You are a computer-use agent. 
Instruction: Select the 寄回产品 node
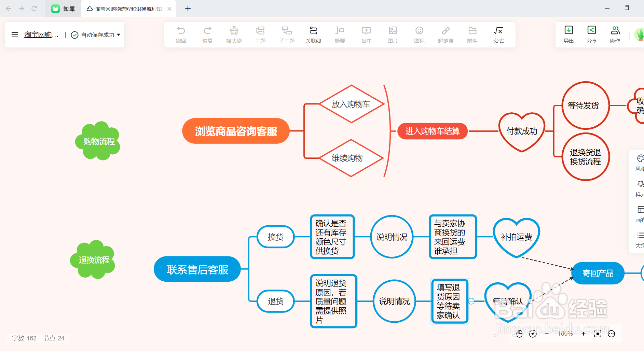point(598,273)
